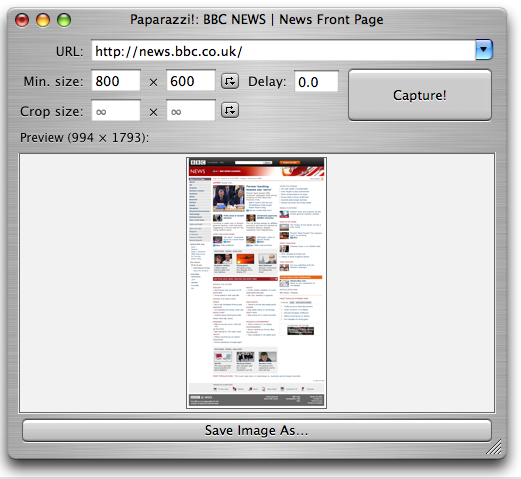Screen dimensions: 521x479
Task: Focus the URL address field
Action: (283, 51)
